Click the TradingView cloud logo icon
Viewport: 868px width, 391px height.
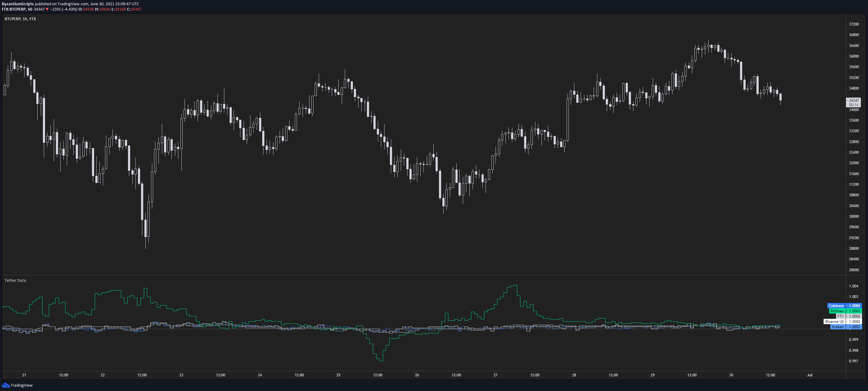pyautogui.click(x=5, y=385)
